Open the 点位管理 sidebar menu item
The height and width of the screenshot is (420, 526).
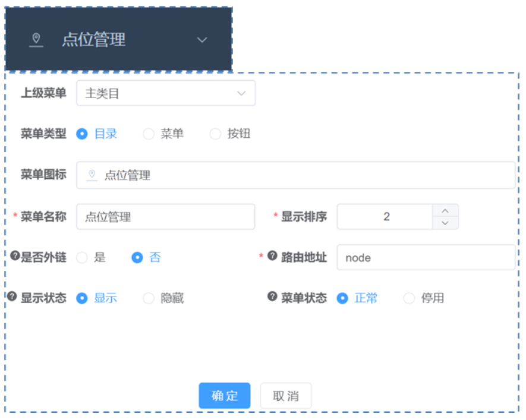point(119,39)
